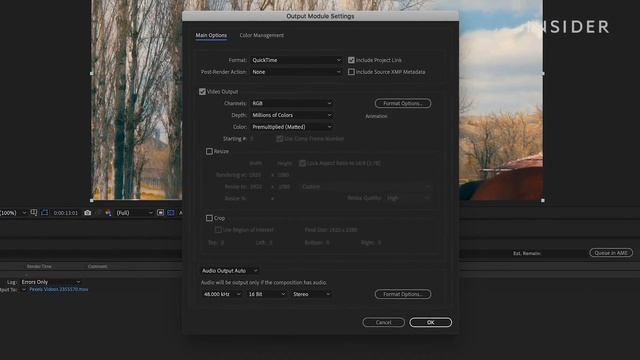Open the Stereo audio channels dropdown
640x360 pixels.
311,294
